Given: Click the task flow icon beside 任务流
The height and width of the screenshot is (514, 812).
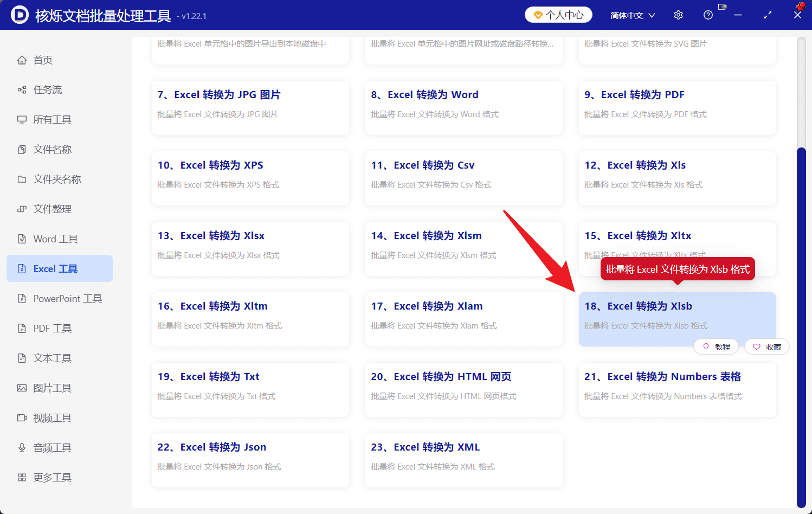Looking at the screenshot, I should 22,90.
